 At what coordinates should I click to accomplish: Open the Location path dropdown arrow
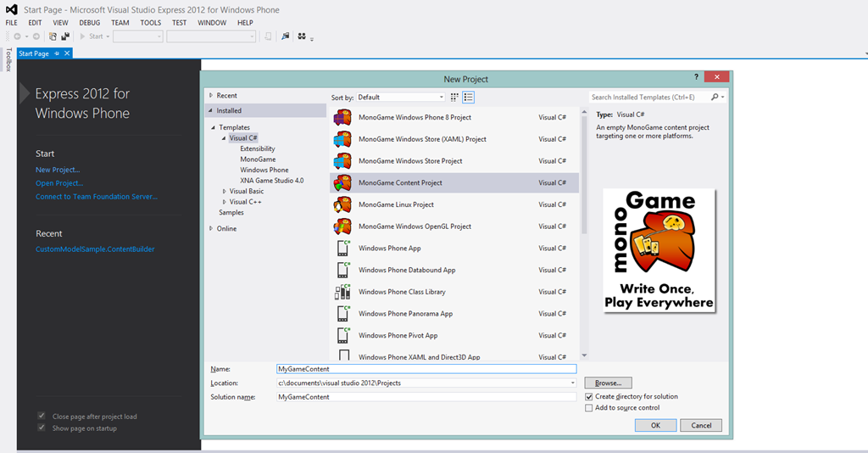[572, 383]
